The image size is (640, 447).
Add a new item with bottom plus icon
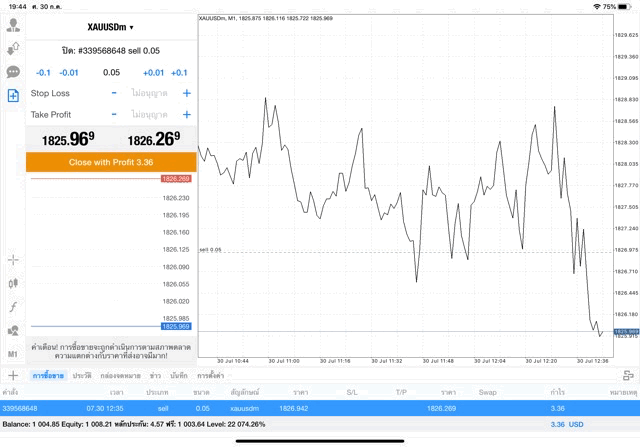pos(13,375)
